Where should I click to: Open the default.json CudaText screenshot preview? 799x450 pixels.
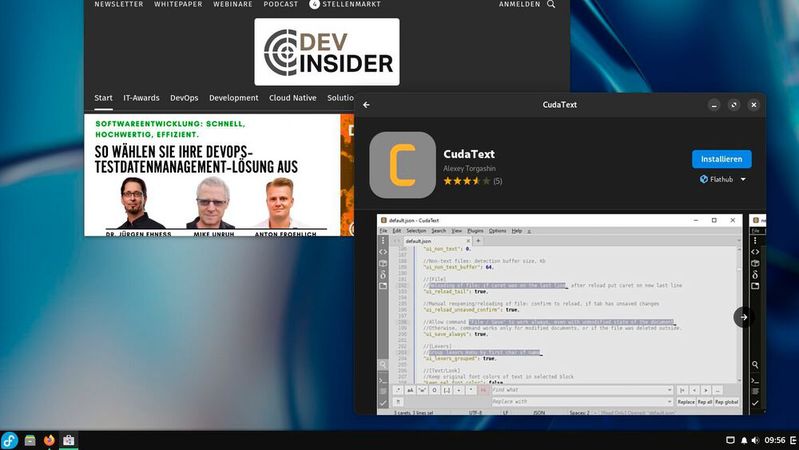tap(560, 314)
